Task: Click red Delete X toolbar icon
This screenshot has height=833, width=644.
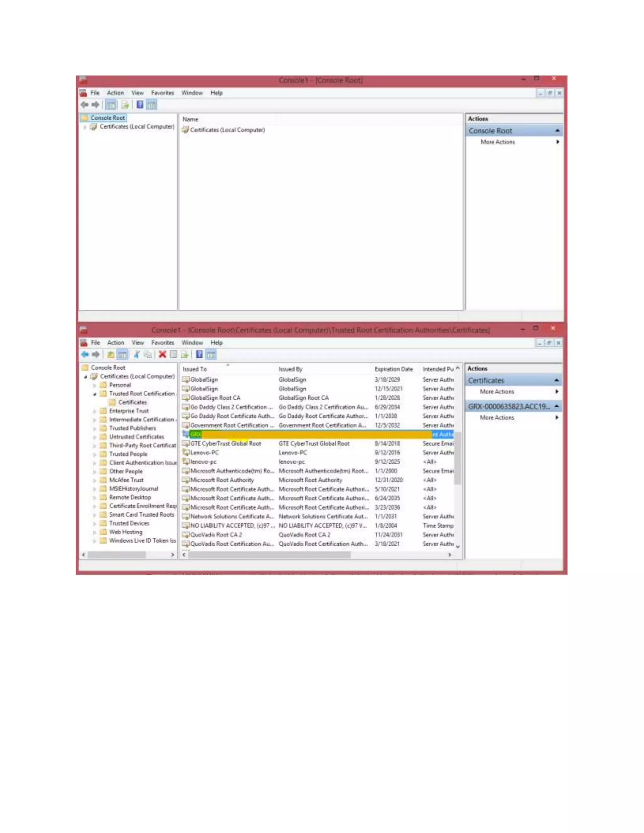Action: pyautogui.click(x=162, y=354)
